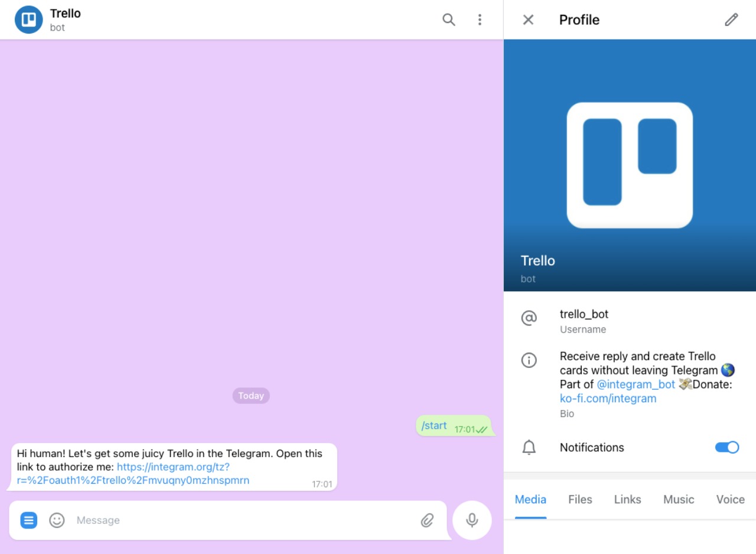The height and width of the screenshot is (554, 756).
Task: Click the large Trello profile picture
Action: [630, 165]
